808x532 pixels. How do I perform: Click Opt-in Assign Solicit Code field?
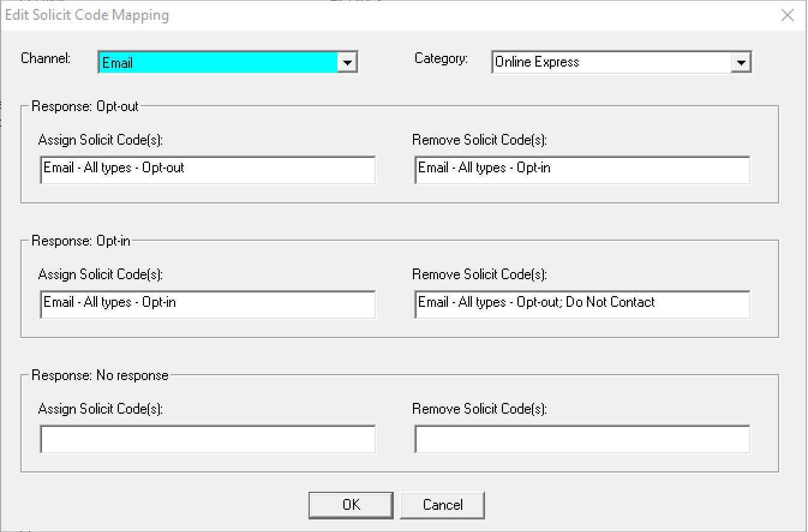pos(208,305)
